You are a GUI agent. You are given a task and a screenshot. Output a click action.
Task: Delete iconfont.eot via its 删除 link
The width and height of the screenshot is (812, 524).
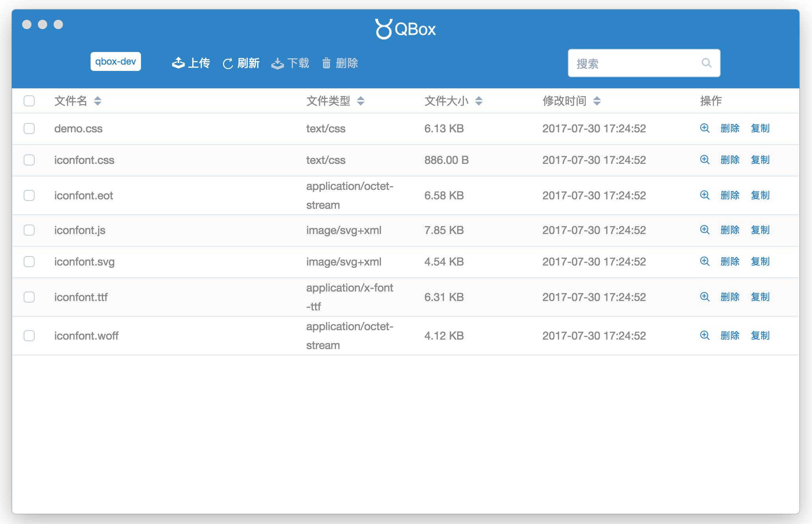pyautogui.click(x=730, y=195)
